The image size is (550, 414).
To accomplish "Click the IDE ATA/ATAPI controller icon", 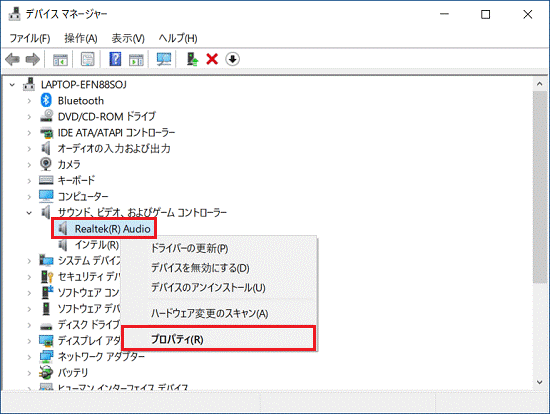I will [x=46, y=133].
